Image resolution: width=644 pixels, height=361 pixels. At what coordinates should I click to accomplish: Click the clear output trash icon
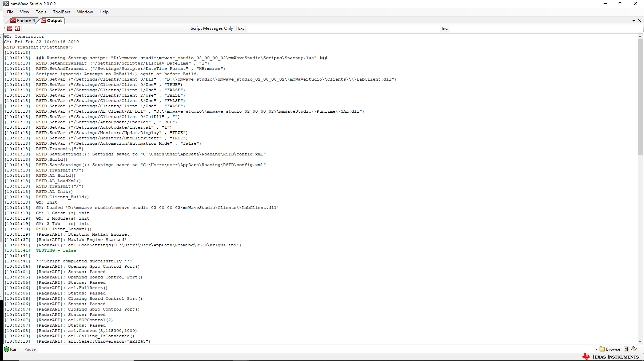pyautogui.click(x=10, y=28)
